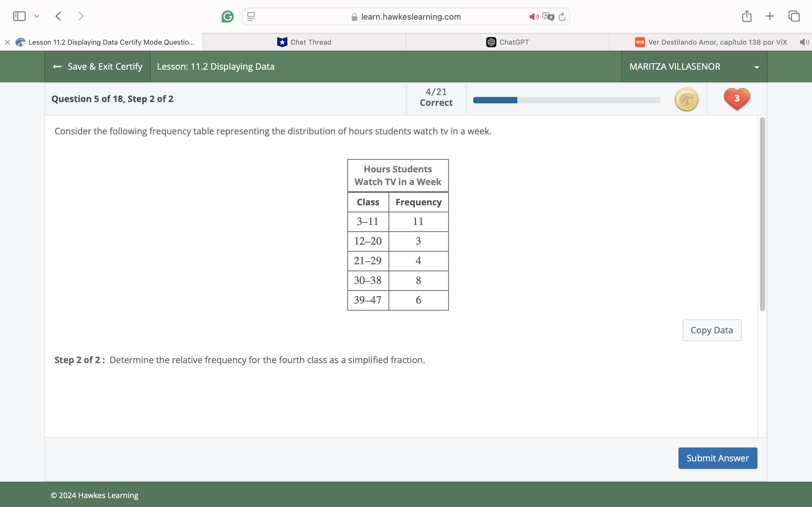Expand the sidebar options chevron

click(x=37, y=16)
